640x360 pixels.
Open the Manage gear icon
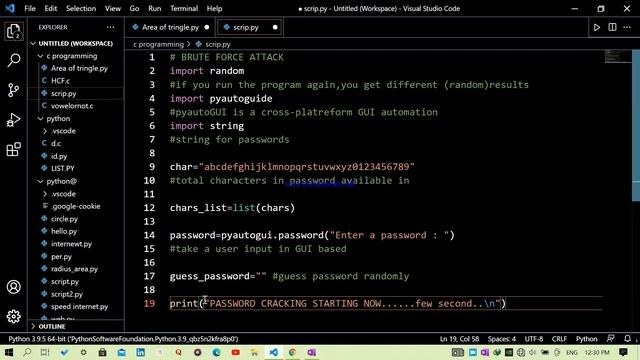pyautogui.click(x=13, y=316)
